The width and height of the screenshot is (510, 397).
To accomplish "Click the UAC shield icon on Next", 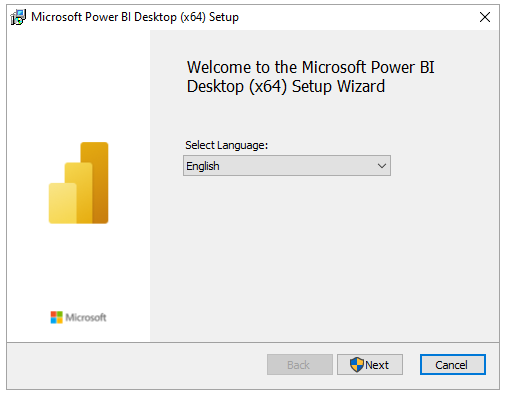I will 357,365.
